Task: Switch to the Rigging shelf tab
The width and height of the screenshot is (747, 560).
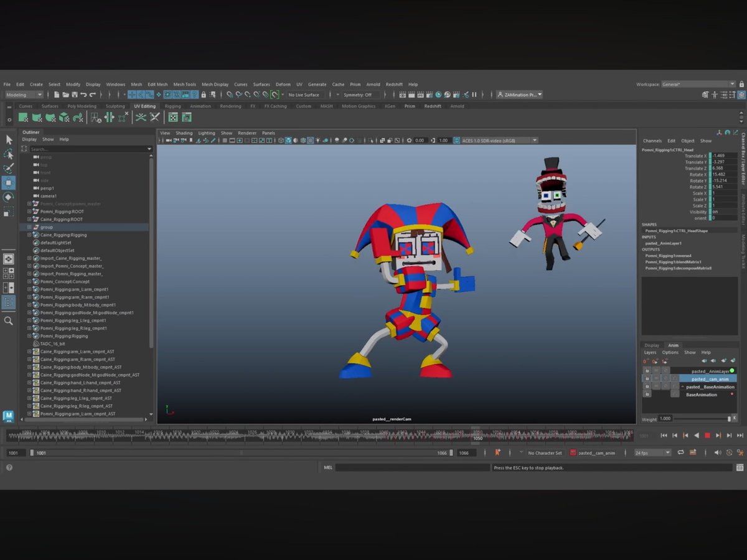Action: [172, 106]
